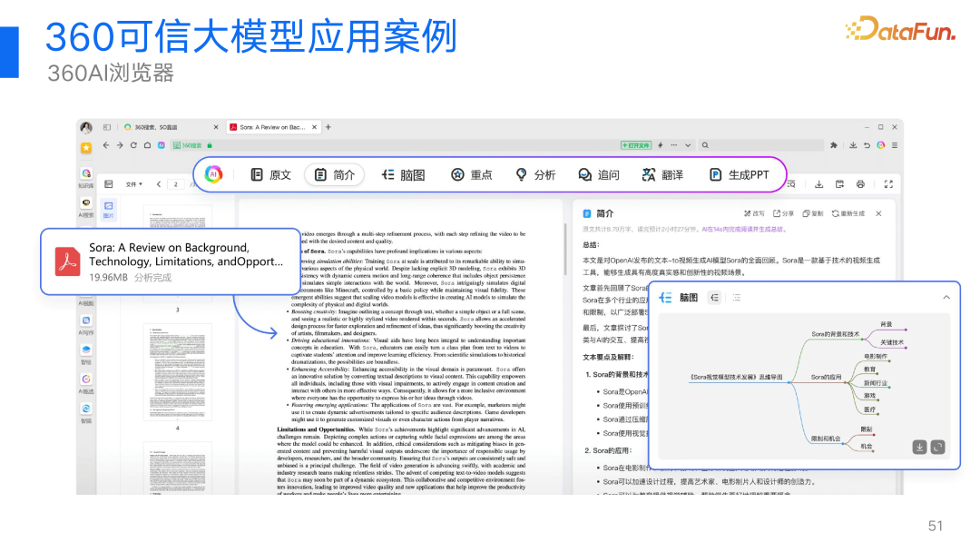Screen dimensions: 980x552
Task: Click the 打开文件 open file button
Action: [x=636, y=145]
